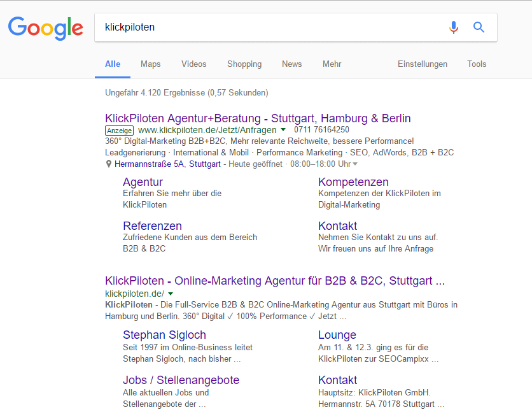The image size is (532, 412).
Task: Open organic result KlickPiloten - Online-Marketing Agentur
Action: click(x=275, y=281)
